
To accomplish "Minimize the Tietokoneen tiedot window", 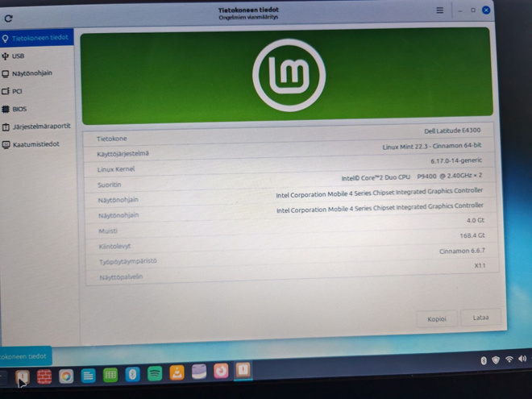I will pos(460,10).
